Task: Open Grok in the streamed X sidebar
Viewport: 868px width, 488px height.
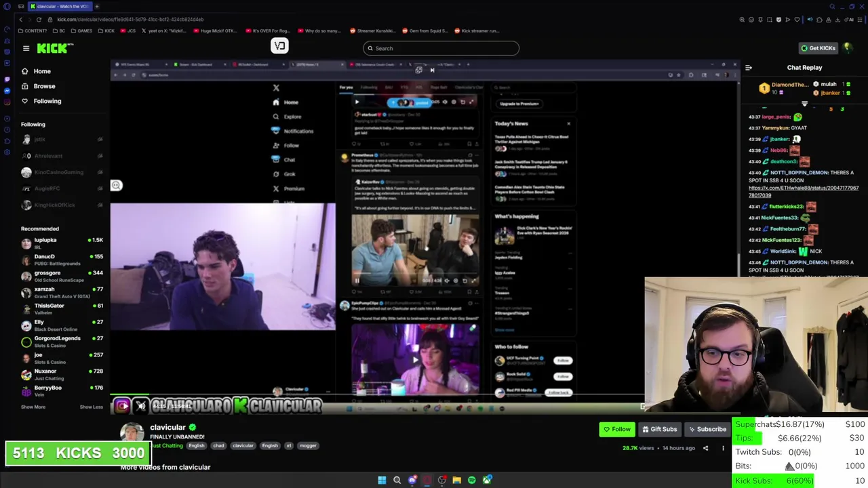Action: click(285, 174)
